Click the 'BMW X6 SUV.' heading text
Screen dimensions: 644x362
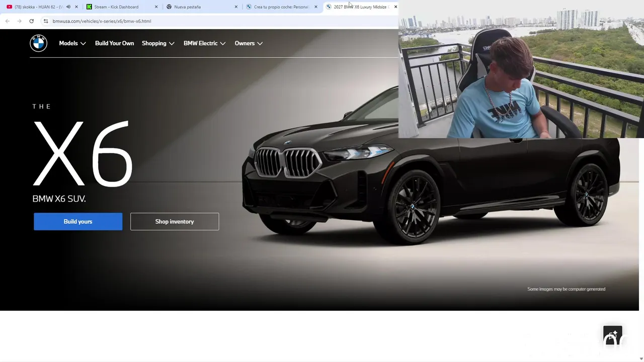tap(59, 199)
